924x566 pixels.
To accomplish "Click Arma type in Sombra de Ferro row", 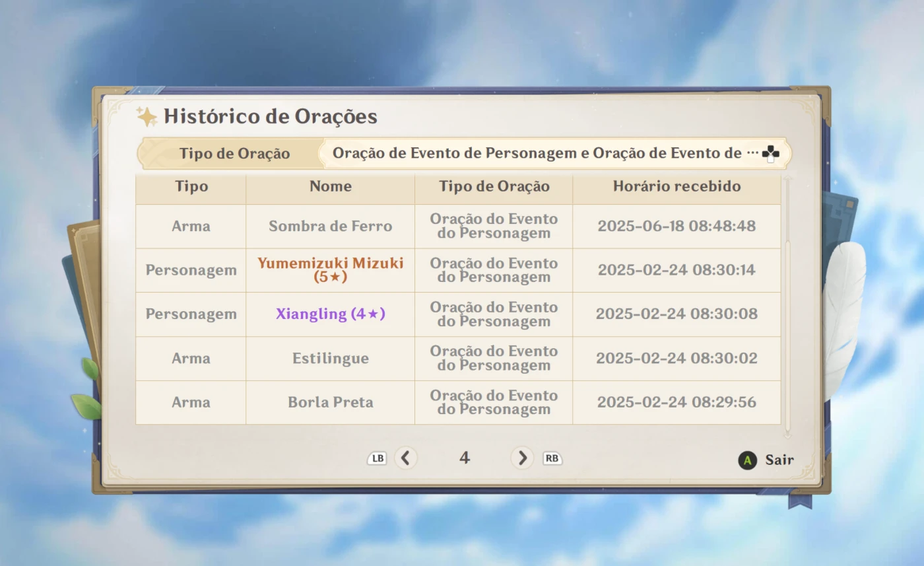I will [x=191, y=226].
